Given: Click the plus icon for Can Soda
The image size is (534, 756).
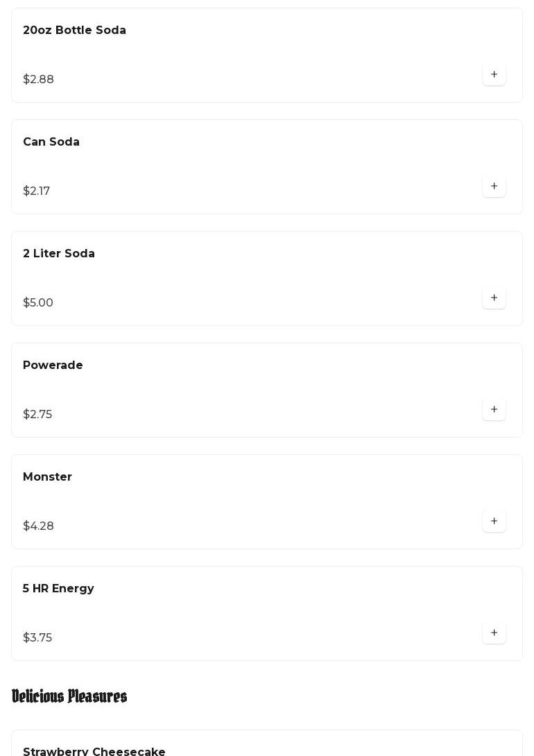Looking at the screenshot, I should [494, 186].
